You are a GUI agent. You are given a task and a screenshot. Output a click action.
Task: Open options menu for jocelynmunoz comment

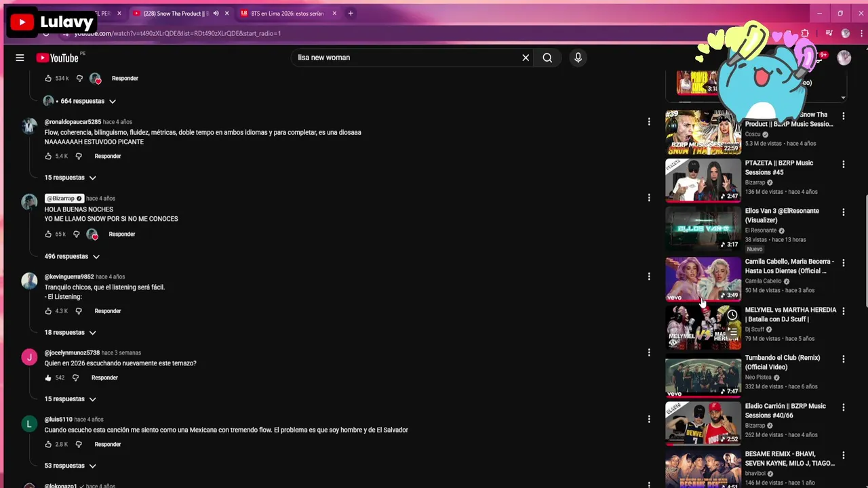tap(649, 352)
